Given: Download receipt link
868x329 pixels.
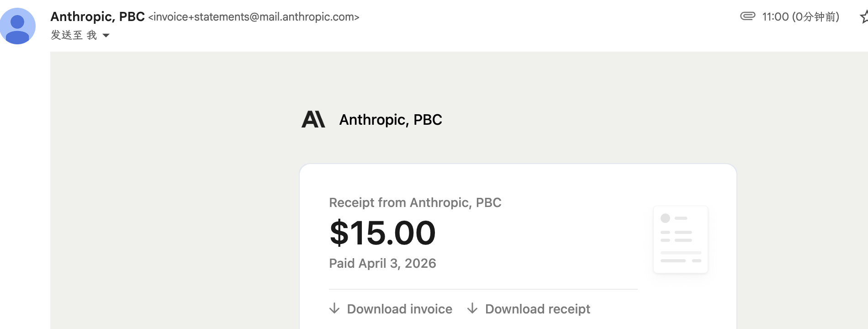Looking at the screenshot, I should (x=537, y=309).
